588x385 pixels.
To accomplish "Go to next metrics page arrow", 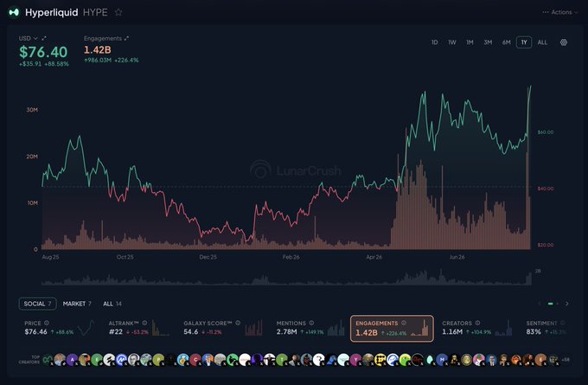I will (x=566, y=304).
